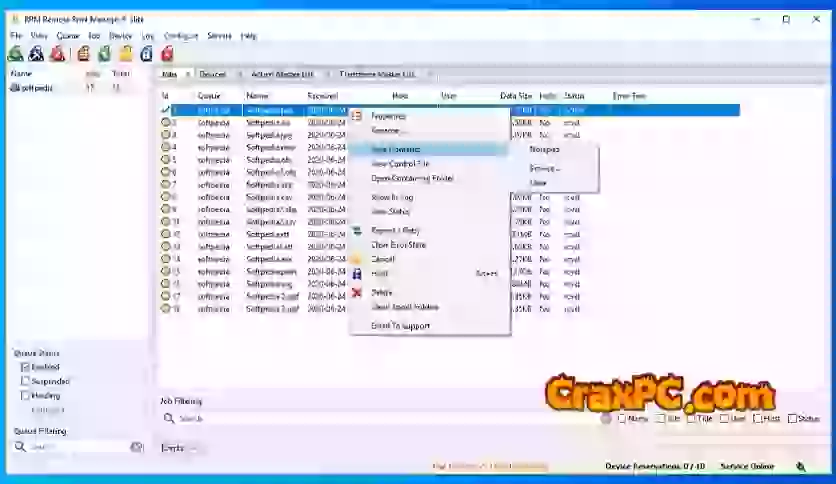Viewport: 836px width, 484px height.
Task: Open the Help menu
Action: tap(248, 36)
